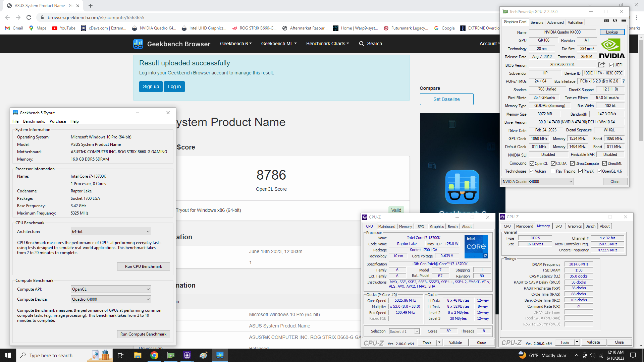Open a new browser tab
Image resolution: width=644 pixels, height=362 pixels.
[x=91, y=6]
